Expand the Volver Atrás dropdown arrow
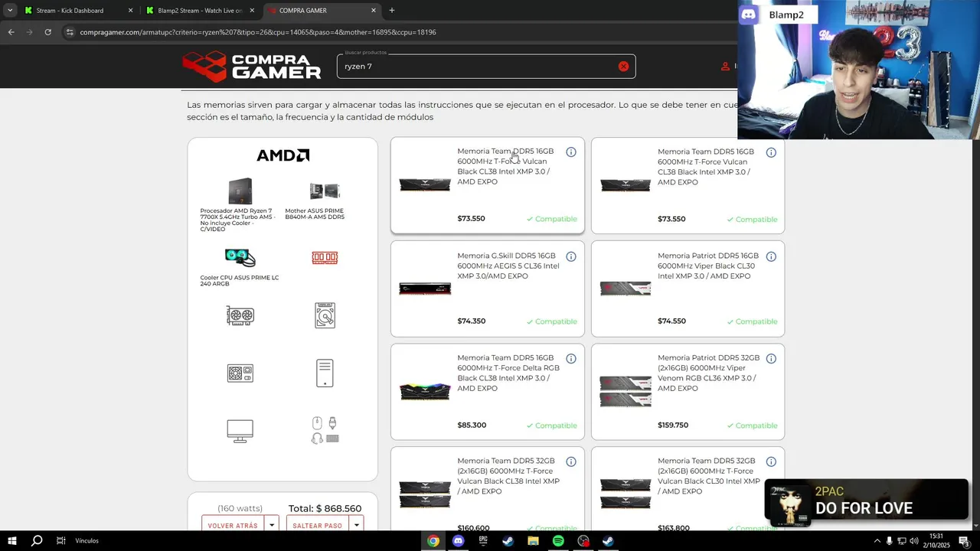 click(271, 526)
